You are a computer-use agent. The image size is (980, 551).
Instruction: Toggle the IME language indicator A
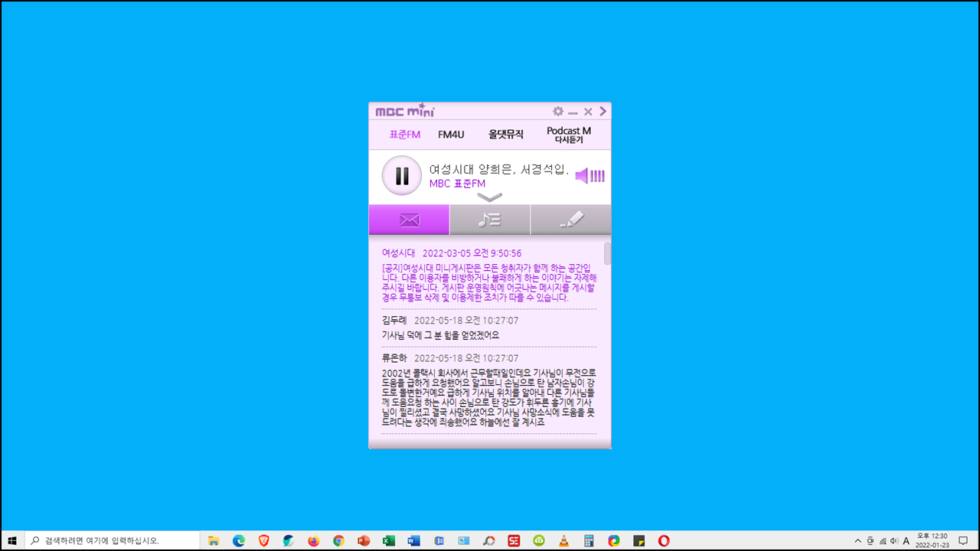(x=906, y=540)
